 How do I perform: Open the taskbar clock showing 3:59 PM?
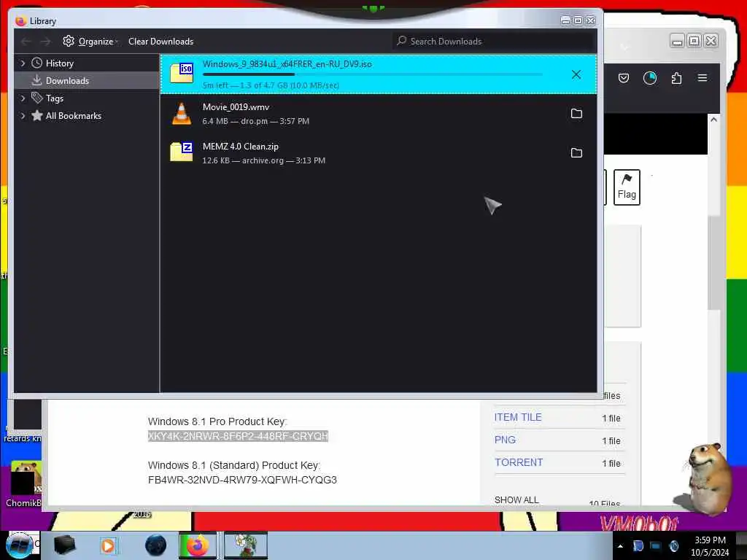[x=710, y=545]
